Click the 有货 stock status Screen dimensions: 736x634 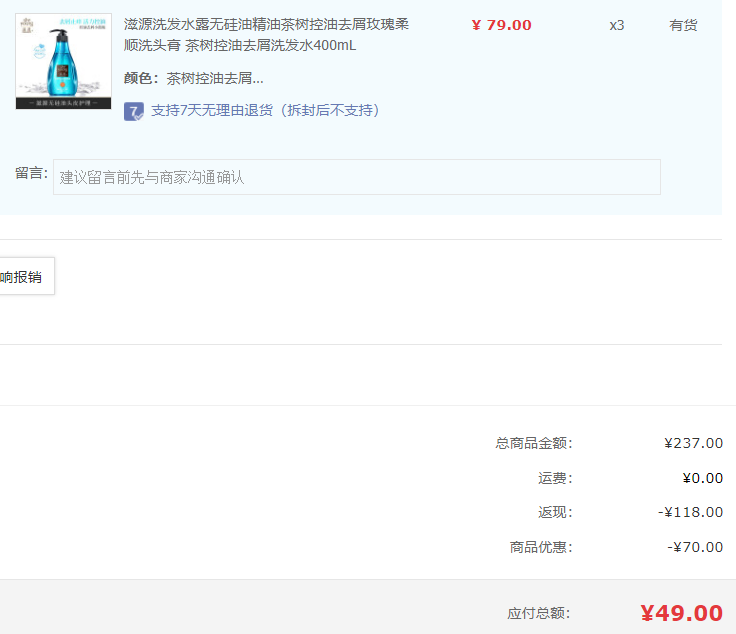683,25
